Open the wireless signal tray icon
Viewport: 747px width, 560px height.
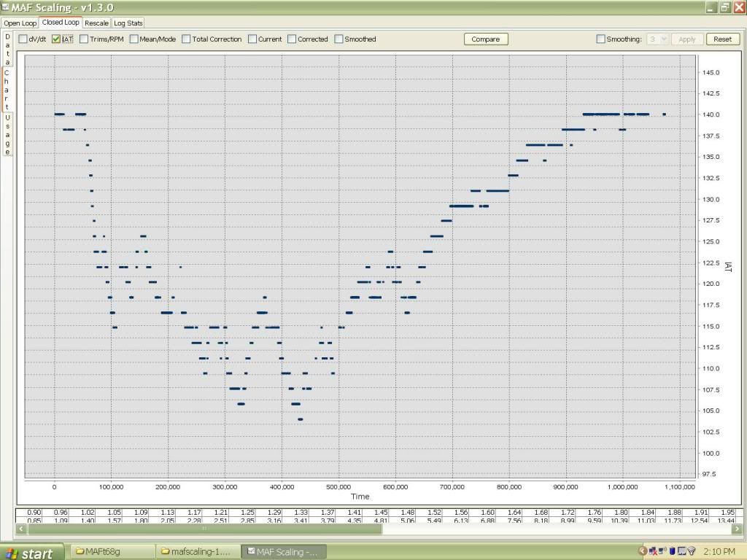[691, 551]
